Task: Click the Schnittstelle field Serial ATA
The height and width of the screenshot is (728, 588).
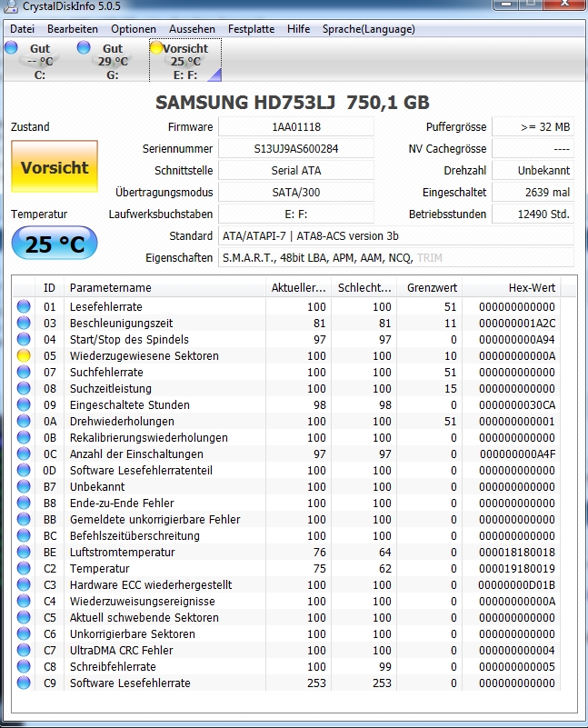Action: 296,170
